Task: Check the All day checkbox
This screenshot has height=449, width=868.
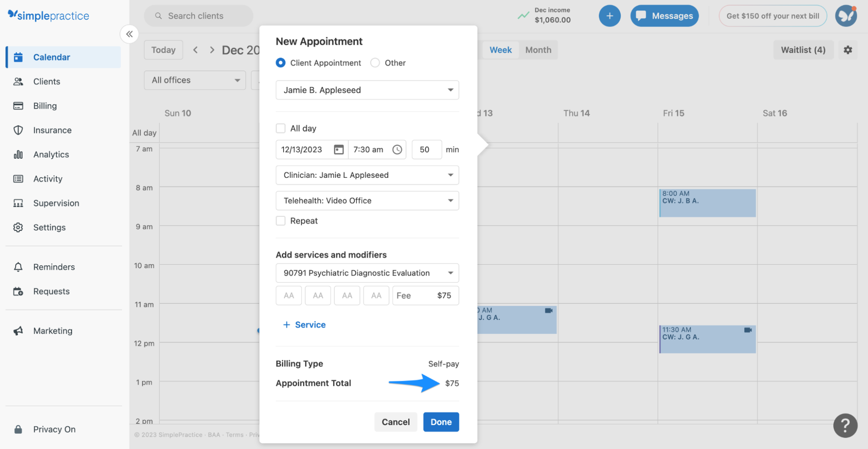Action: (281, 128)
